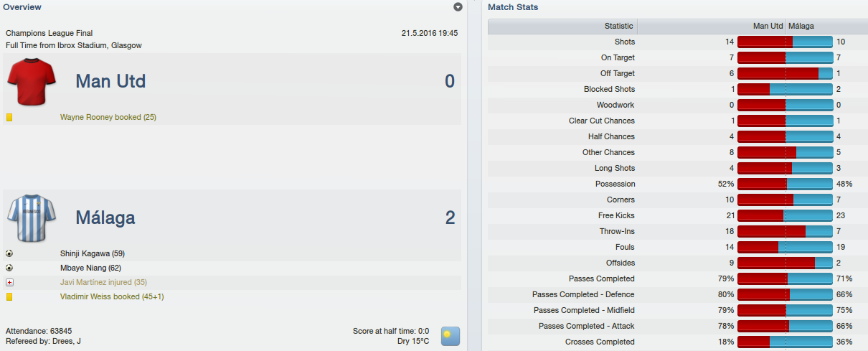Screen dimensions: 868x351
Task: Click the goal ball icon beside Mbaye Niang
Action: pos(9,268)
